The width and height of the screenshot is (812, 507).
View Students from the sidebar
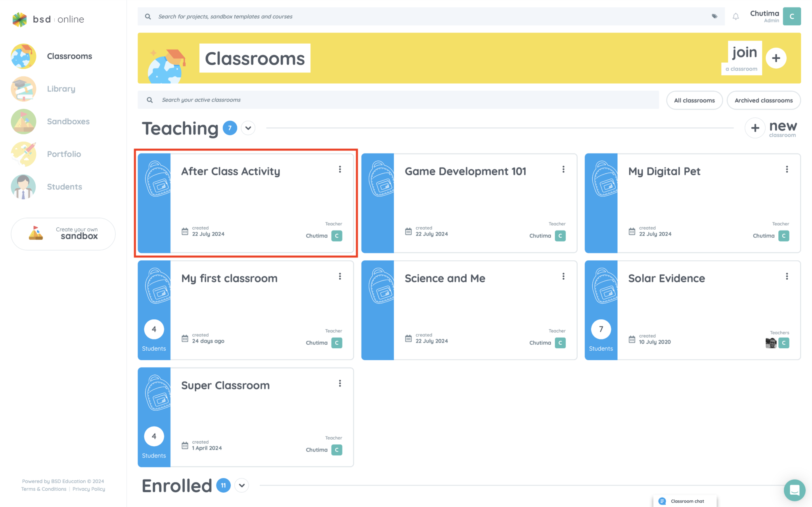tap(64, 186)
